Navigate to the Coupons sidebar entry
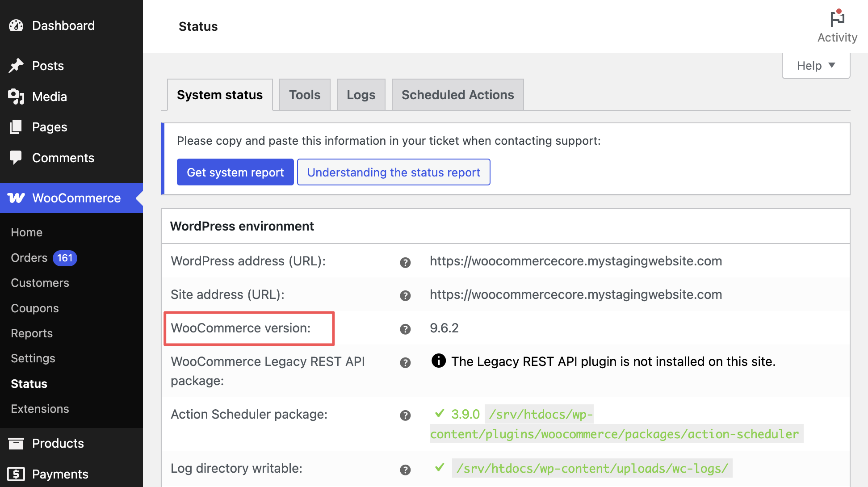This screenshot has width=868, height=487. click(34, 308)
